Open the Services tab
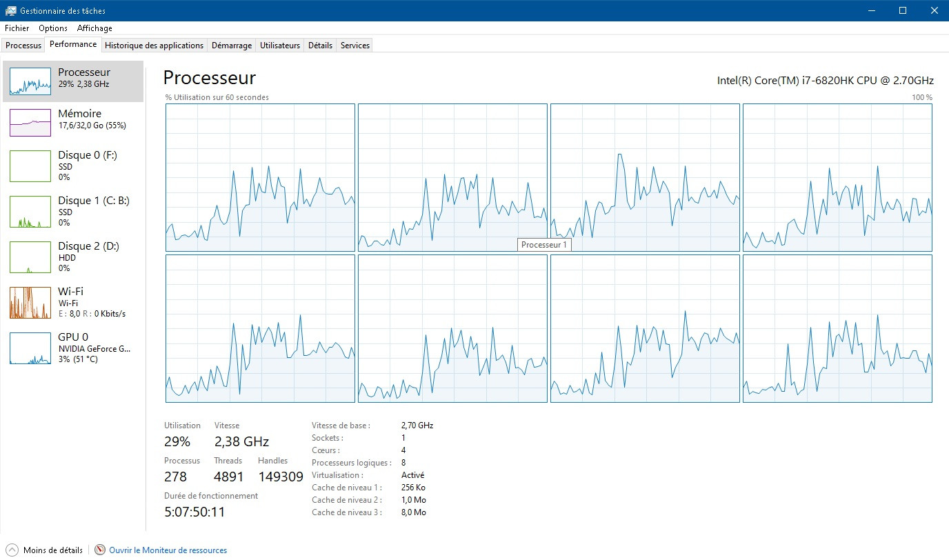The width and height of the screenshot is (949, 560). coord(355,46)
